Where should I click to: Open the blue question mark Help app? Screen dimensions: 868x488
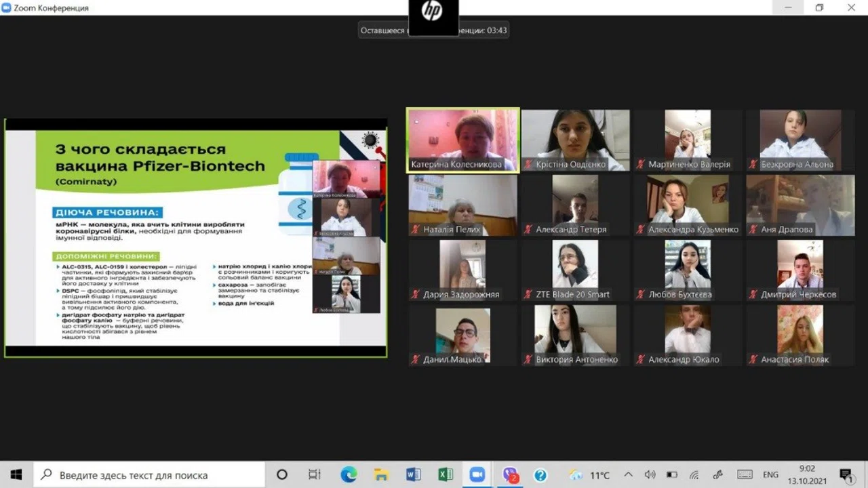540,474
